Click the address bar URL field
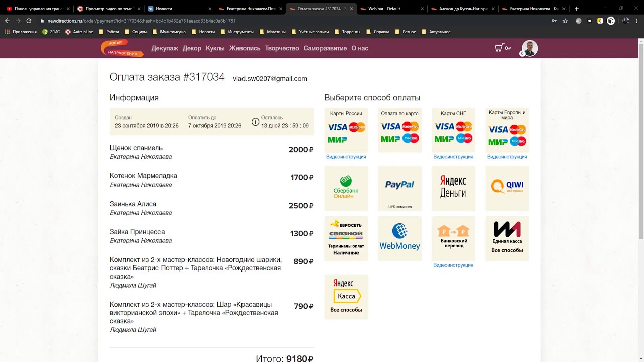 click(x=292, y=21)
